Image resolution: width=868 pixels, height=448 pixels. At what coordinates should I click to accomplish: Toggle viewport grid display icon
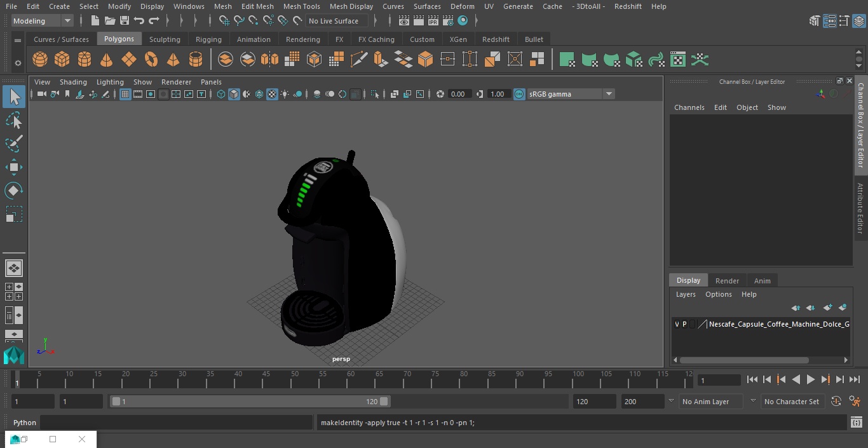pyautogui.click(x=125, y=94)
